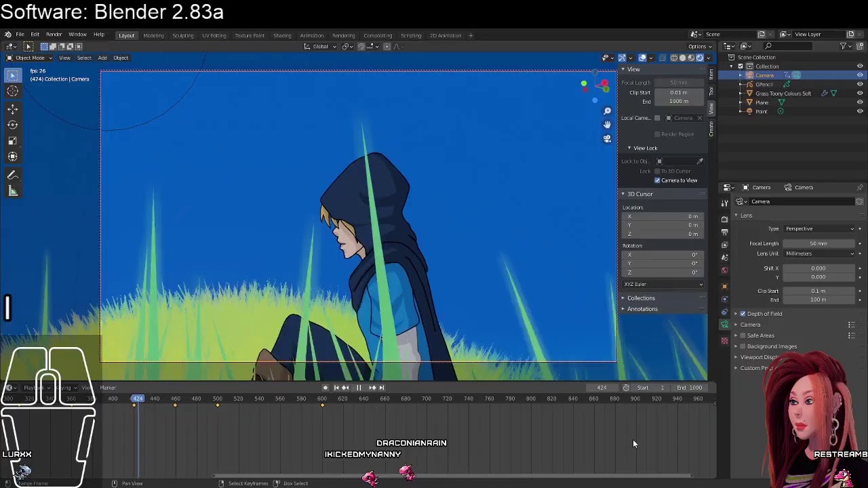Screen dimensions: 868x488
Task: Open the Output properties tab icon
Action: (725, 232)
